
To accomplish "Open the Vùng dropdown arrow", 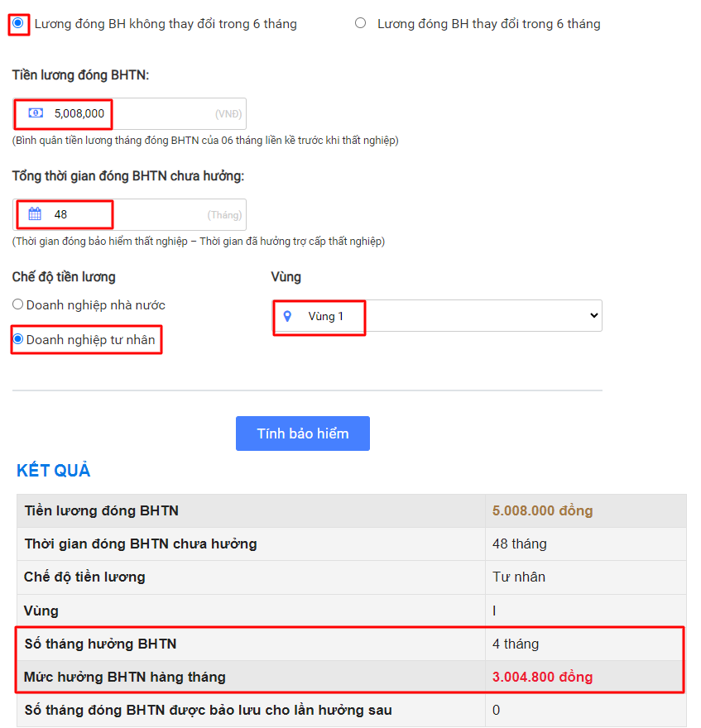I will 593,315.
